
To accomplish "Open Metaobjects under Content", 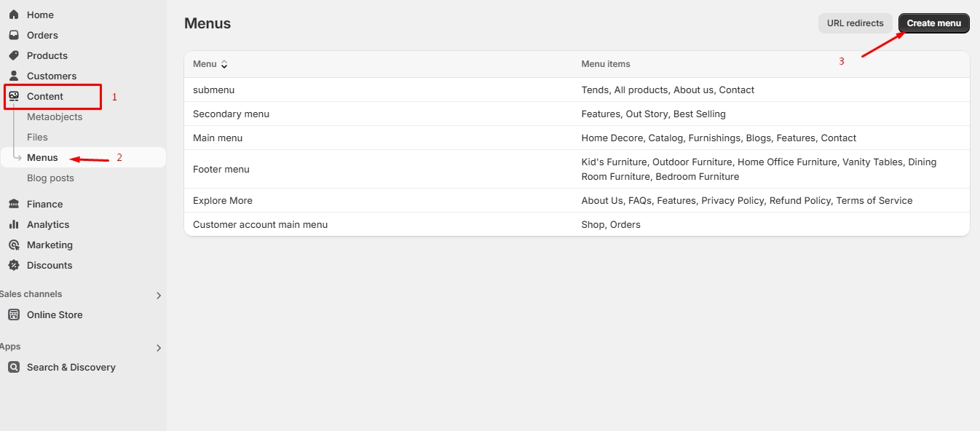I will tap(55, 116).
